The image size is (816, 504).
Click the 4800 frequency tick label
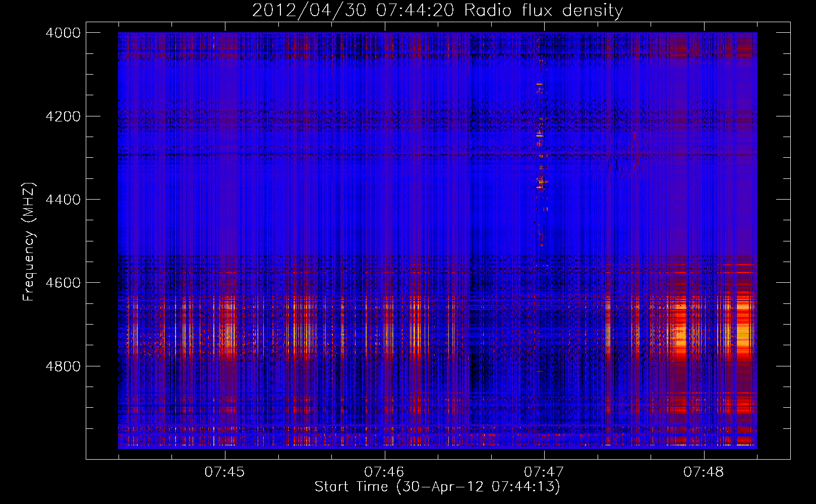63,366
